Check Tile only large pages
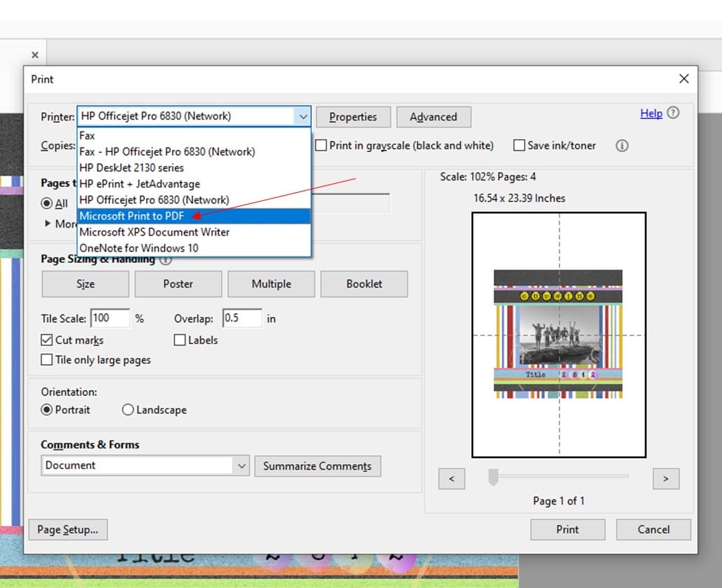 (47, 359)
